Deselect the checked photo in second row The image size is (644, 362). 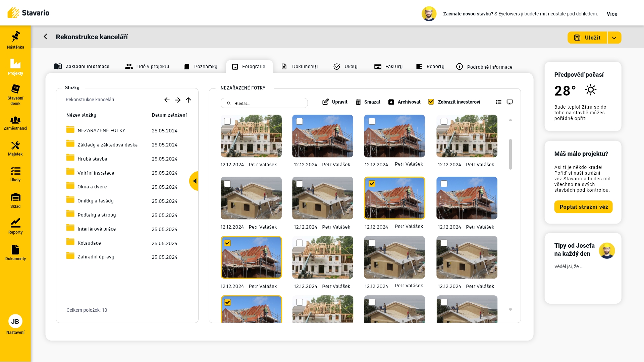tap(372, 184)
